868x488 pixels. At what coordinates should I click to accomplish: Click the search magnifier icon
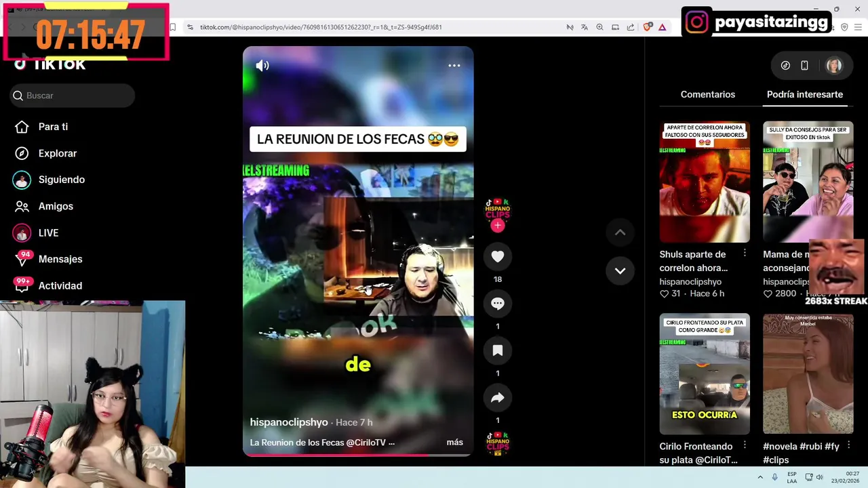click(x=18, y=96)
